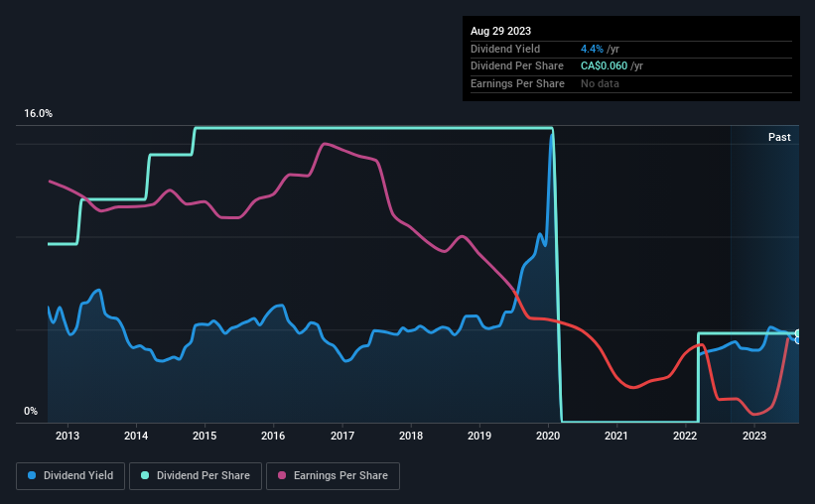Click the 2018 x-axis label
815x504 pixels.
click(x=411, y=436)
